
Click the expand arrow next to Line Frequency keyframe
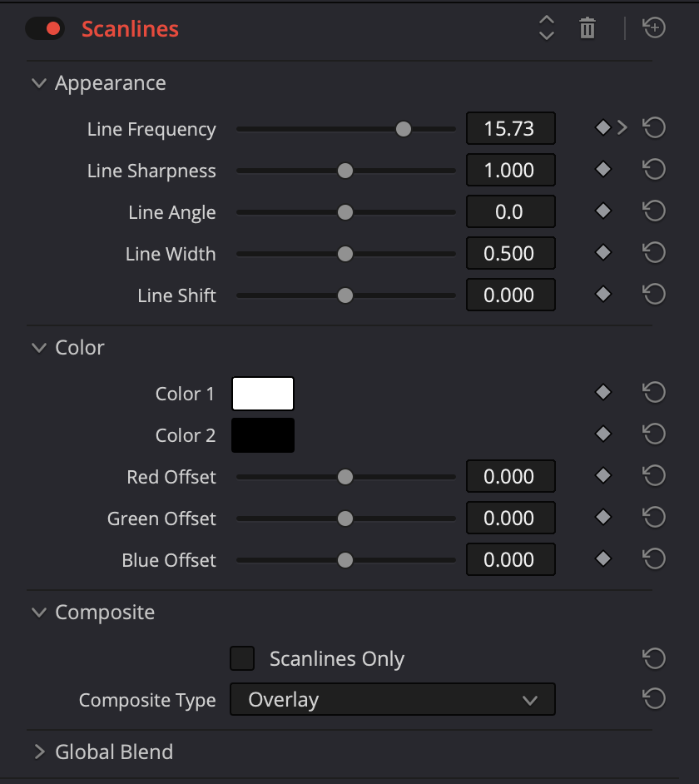620,127
